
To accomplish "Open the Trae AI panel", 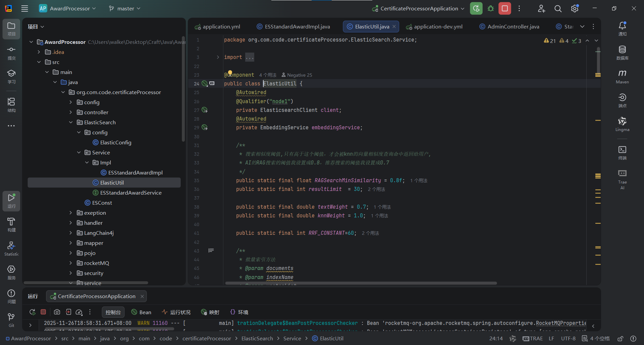I will (x=622, y=179).
